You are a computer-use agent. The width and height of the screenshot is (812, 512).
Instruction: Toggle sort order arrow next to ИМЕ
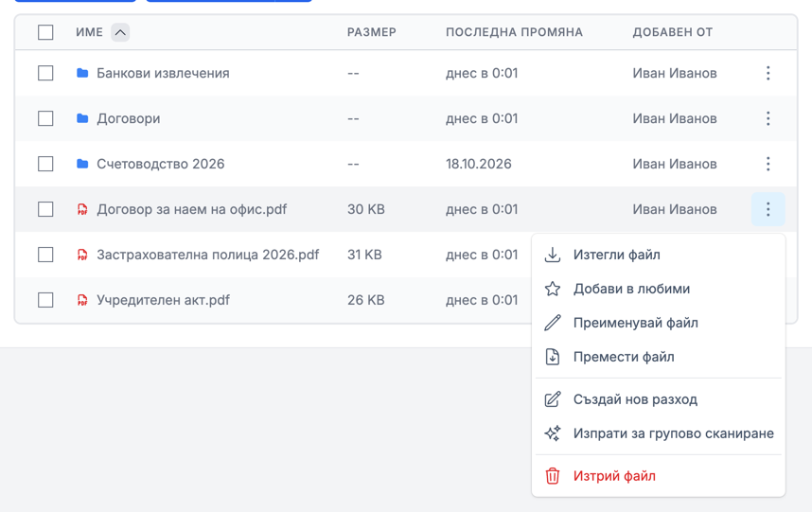pos(120,32)
